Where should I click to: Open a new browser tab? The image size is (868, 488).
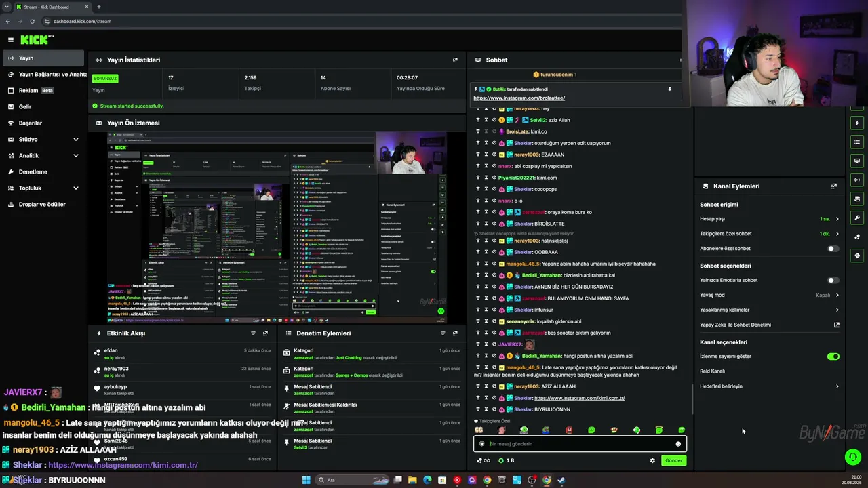(99, 7)
